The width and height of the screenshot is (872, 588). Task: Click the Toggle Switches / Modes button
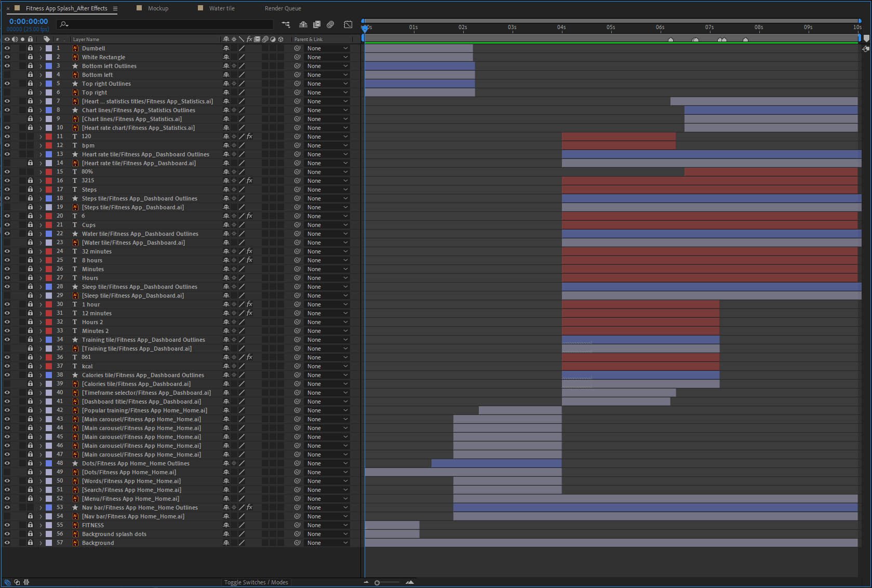click(256, 582)
